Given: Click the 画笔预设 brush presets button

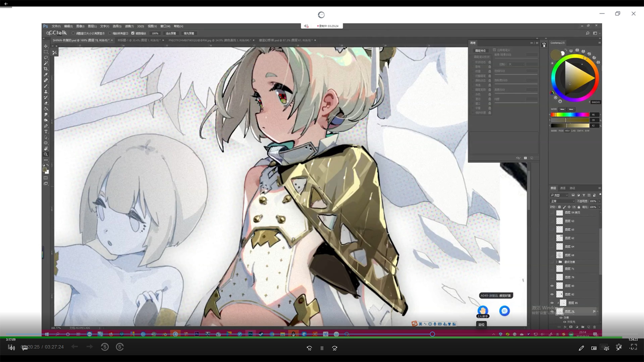Looking at the screenshot, I should [480, 51].
